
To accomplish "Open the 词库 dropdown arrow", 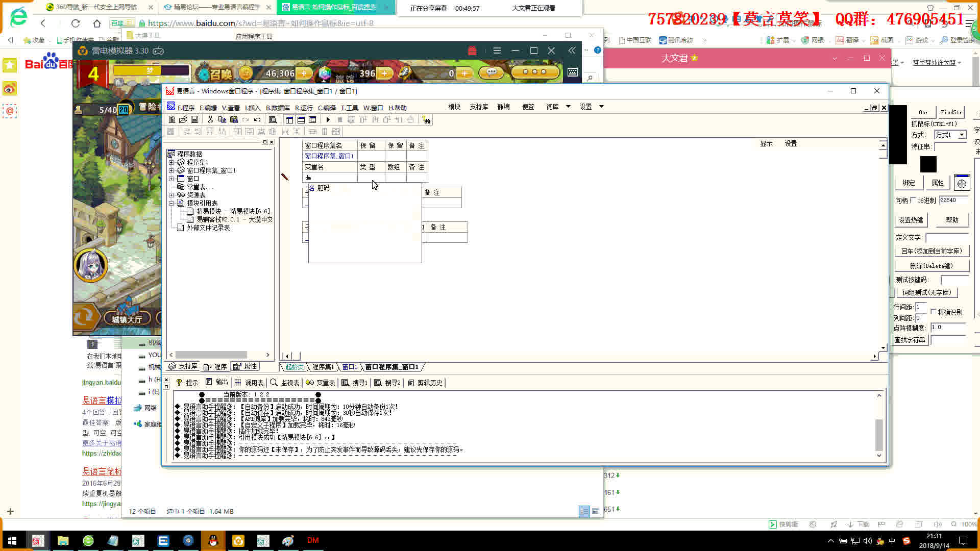I will (x=568, y=107).
